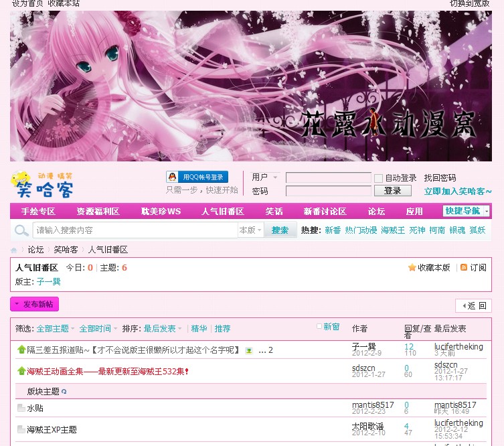Click hot search term 海贼王
Viewport: 504px width, 446px height.
point(393,230)
